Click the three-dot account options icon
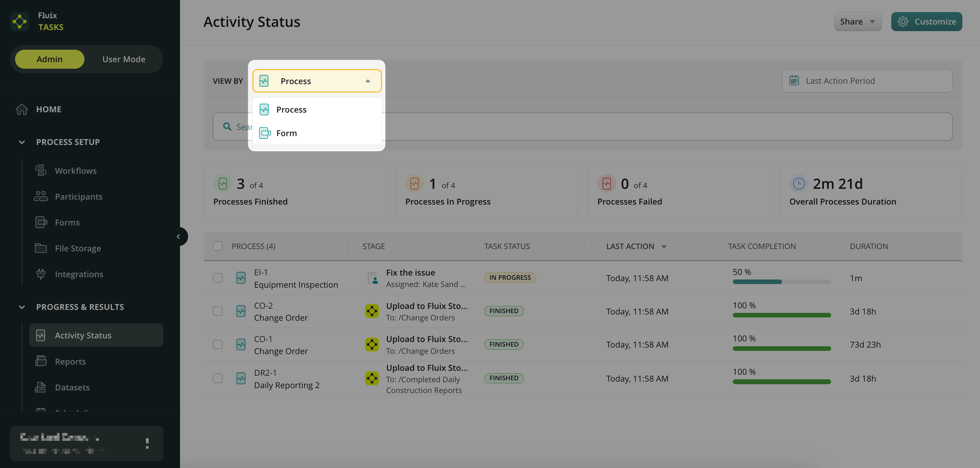 pos(147,443)
